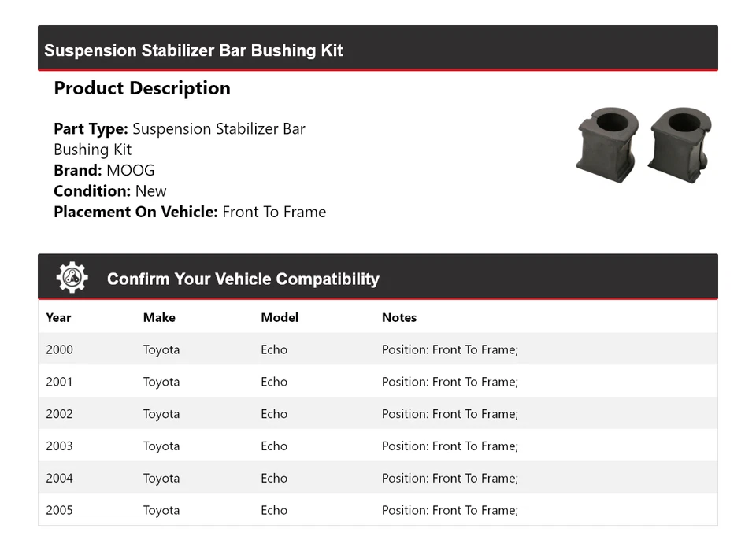Click the Notes column header
This screenshot has width=756, height=551.
point(399,317)
